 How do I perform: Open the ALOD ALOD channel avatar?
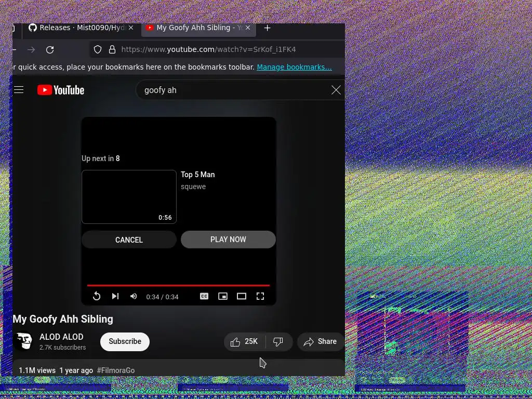tap(23, 341)
